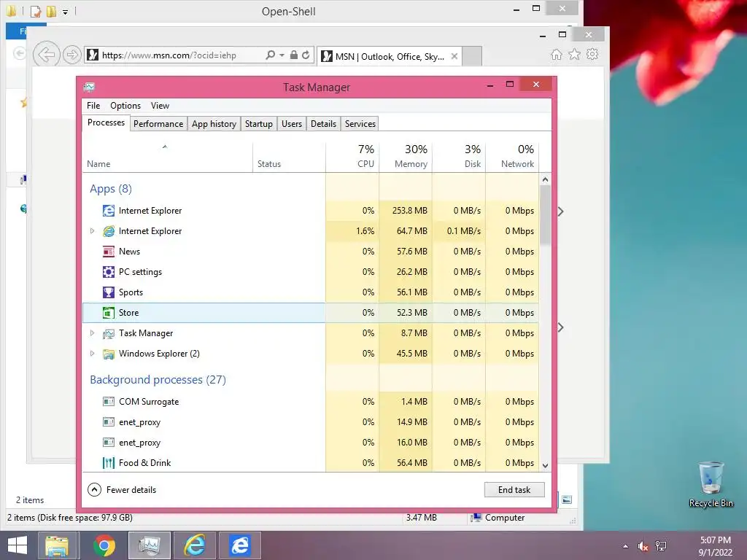Screen dimensions: 747x560
Task: Click the refresh icon in the IE address bar
Action: [x=306, y=55]
